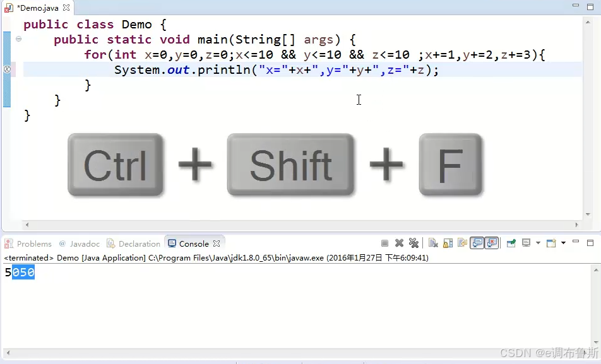The height and width of the screenshot is (364, 601).
Task: Click the terminated Demo launch description text
Action: point(216,258)
